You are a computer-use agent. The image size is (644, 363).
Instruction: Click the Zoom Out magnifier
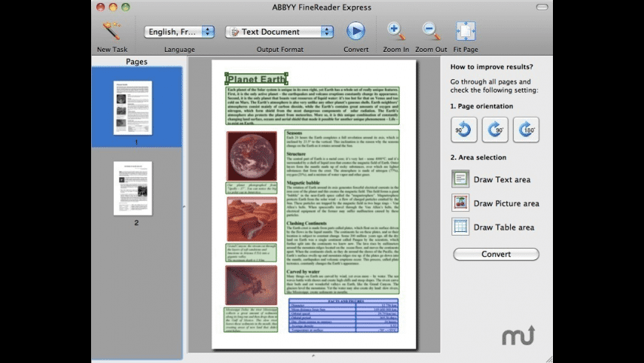click(431, 31)
